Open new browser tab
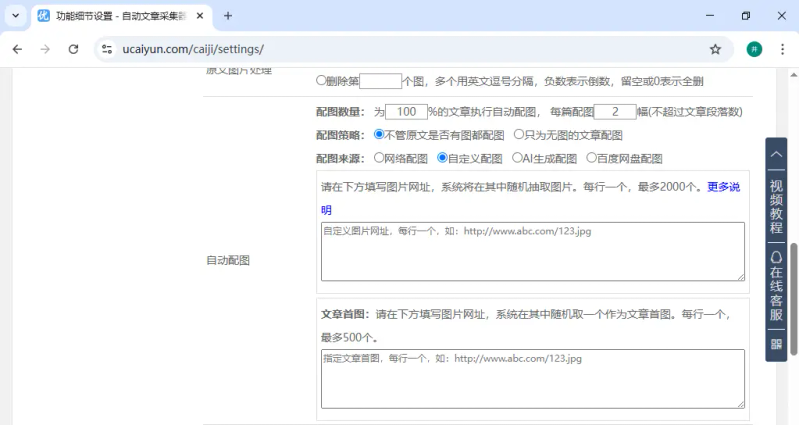Viewport: 799px width, 425px height. (x=228, y=16)
